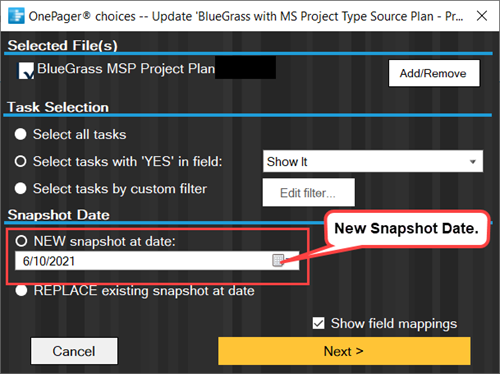Click the 6/10/2021 snapshot date field
The image size is (500, 374).
[157, 261]
